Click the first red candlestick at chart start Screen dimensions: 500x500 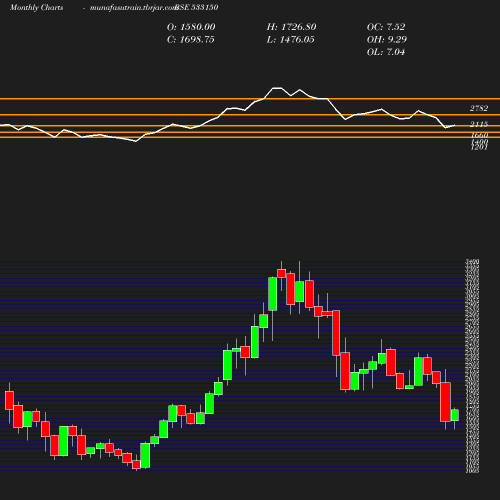tap(9, 400)
